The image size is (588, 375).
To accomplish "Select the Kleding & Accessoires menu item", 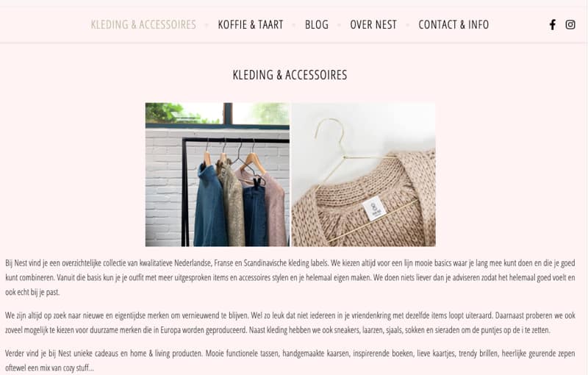I will pyautogui.click(x=143, y=25).
